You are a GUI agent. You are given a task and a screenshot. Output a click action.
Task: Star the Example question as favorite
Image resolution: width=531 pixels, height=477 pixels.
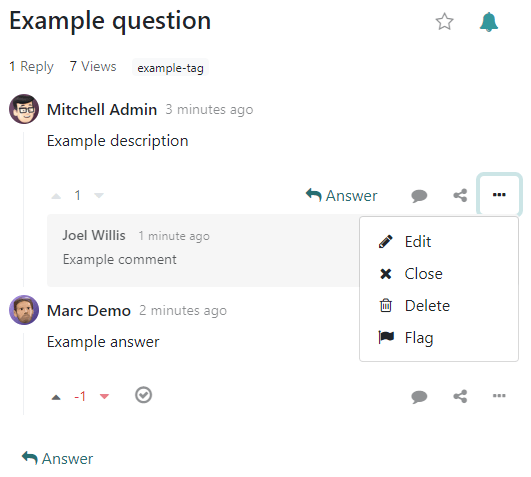[x=444, y=22]
